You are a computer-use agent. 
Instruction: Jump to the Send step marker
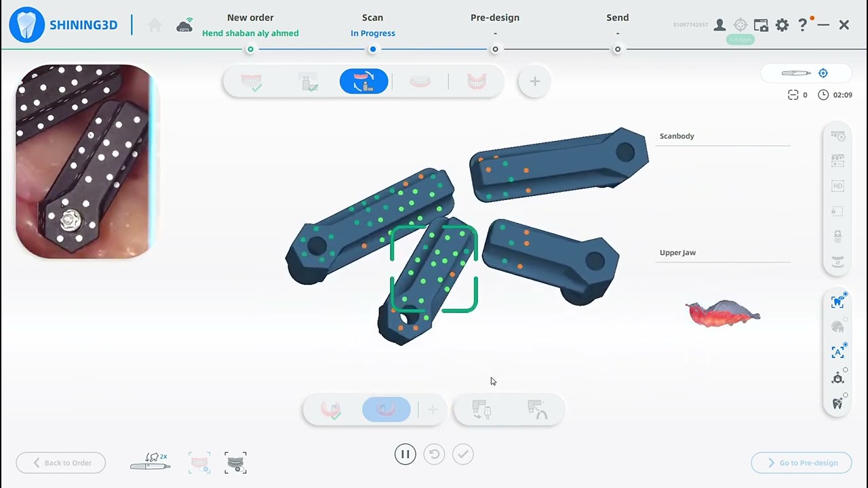point(617,49)
